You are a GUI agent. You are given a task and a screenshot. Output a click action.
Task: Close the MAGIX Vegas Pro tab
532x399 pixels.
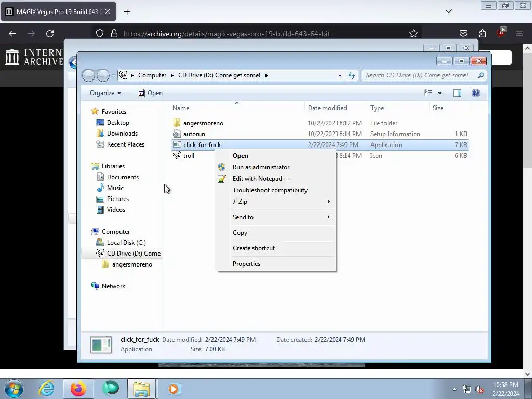108,11
